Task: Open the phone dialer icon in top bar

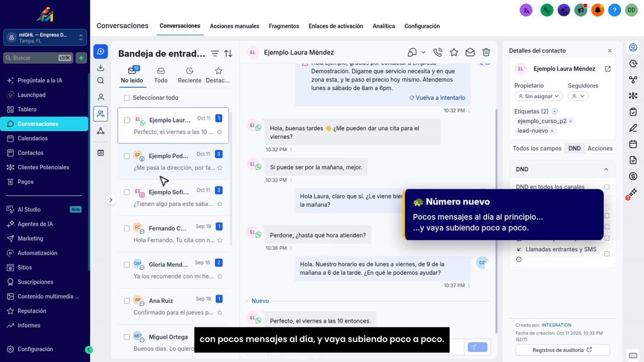Action: pyautogui.click(x=547, y=11)
